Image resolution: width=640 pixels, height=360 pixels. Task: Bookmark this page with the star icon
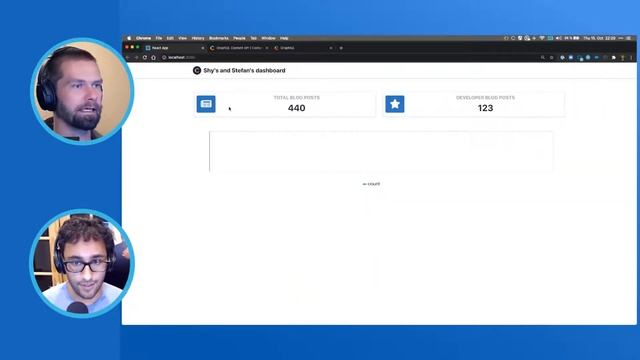point(551,58)
